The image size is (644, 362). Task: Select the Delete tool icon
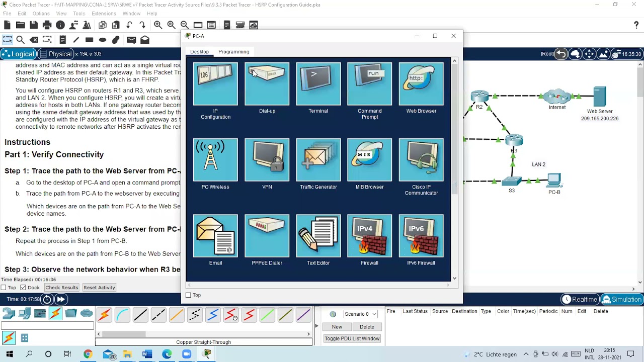34,40
